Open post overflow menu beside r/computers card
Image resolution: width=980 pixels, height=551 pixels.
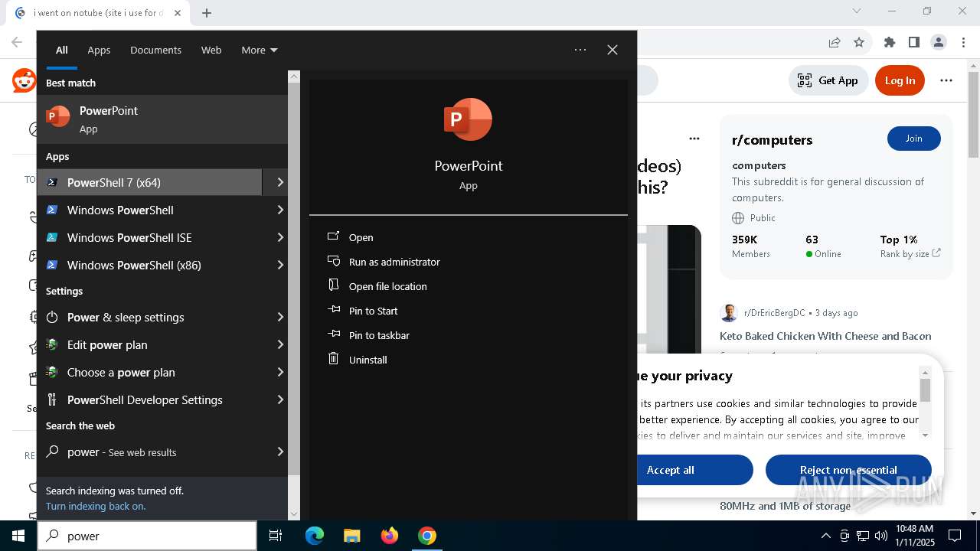pyautogui.click(x=694, y=139)
